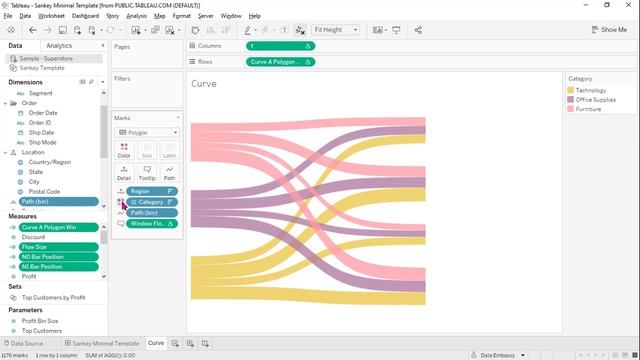Select the Profit Bin Size parameter

click(x=40, y=321)
